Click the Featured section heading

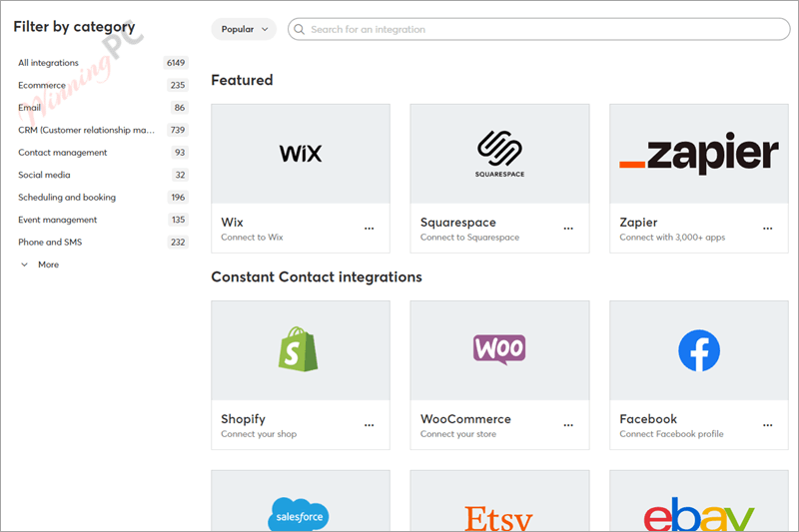click(242, 80)
